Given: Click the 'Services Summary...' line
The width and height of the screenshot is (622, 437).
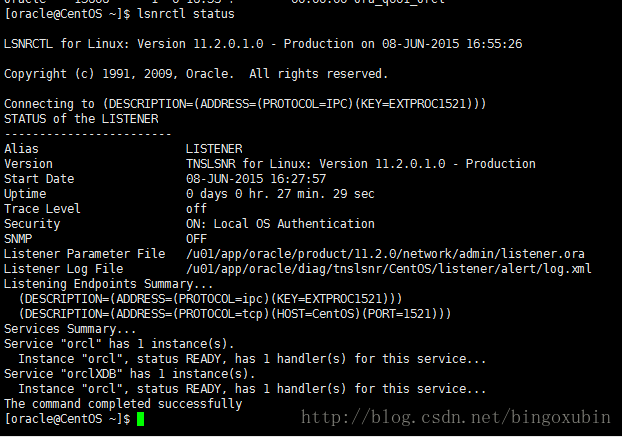Looking at the screenshot, I should (x=70, y=329).
